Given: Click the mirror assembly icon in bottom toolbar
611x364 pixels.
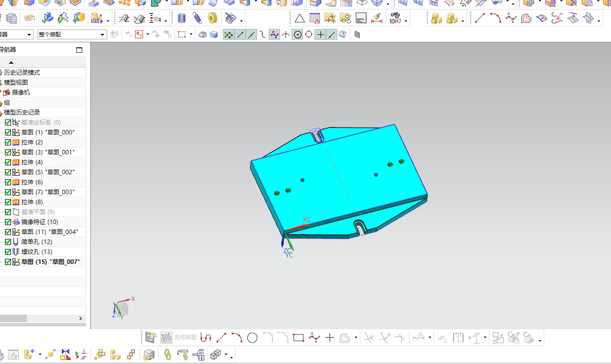Looking at the screenshot, I should pos(65,355).
